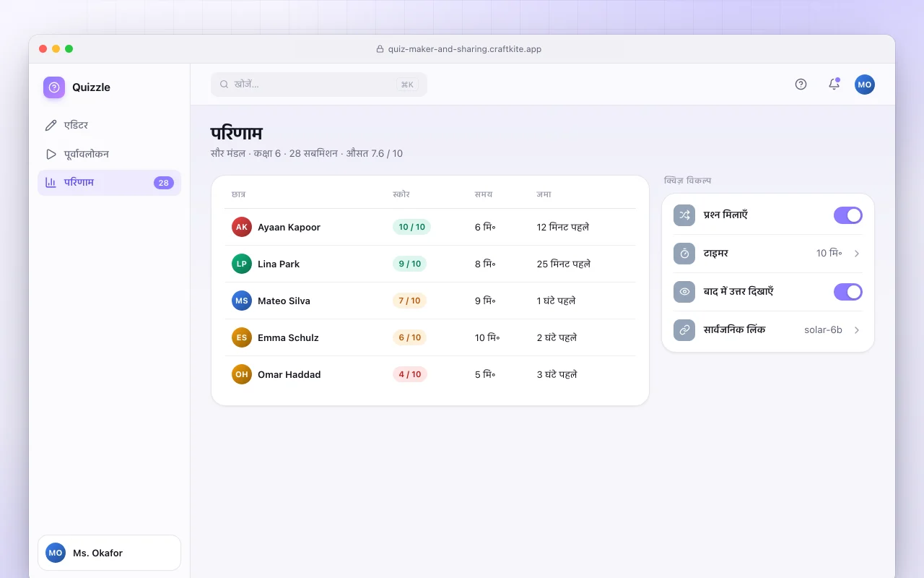Click Emma Schulz's ES avatar
This screenshot has width=924, height=578.
click(242, 337)
